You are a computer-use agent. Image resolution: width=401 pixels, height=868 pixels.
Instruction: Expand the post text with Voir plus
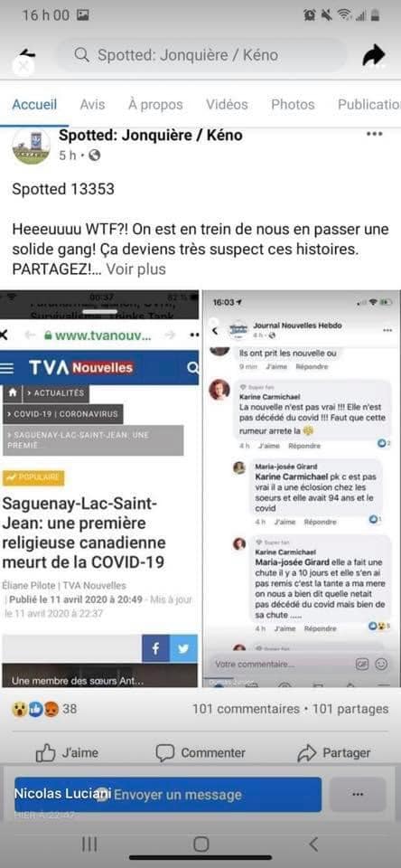(135, 269)
